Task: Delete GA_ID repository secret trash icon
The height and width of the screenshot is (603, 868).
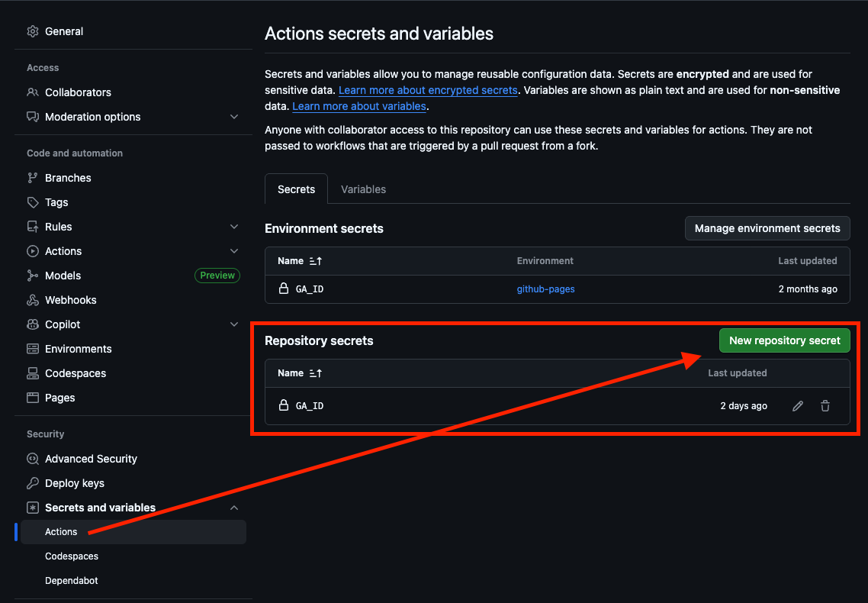Action: [x=825, y=406]
